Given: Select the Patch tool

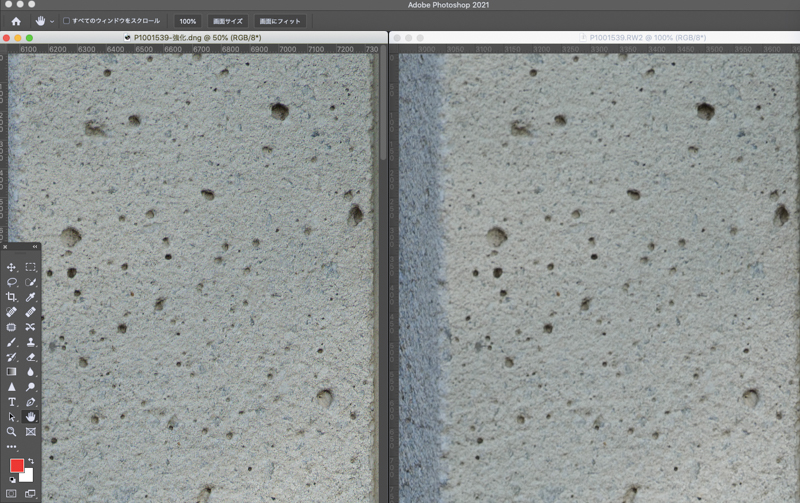Looking at the screenshot, I should pos(11,327).
